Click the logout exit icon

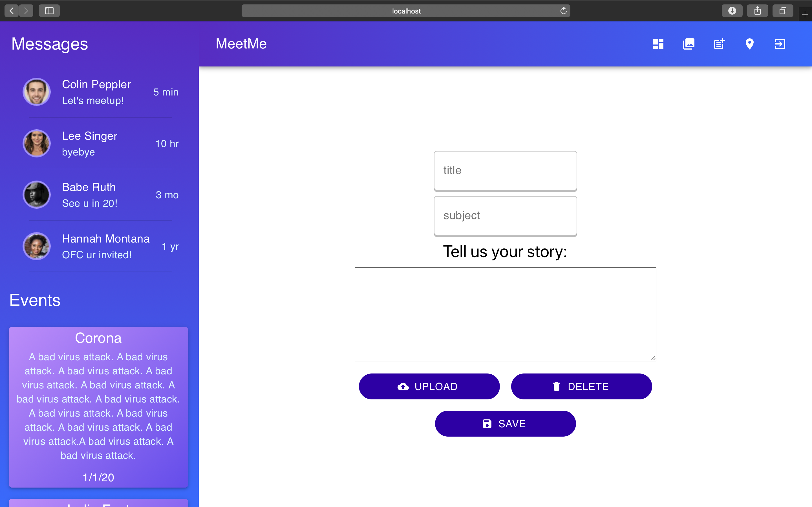click(x=780, y=44)
